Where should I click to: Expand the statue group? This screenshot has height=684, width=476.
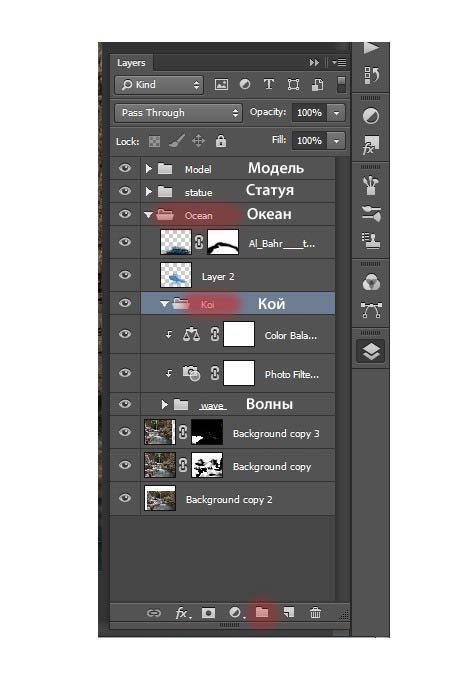[148, 191]
